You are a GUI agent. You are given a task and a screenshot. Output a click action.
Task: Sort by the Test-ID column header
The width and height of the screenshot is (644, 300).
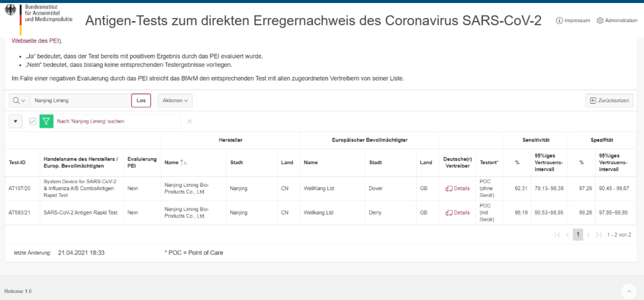pos(17,162)
